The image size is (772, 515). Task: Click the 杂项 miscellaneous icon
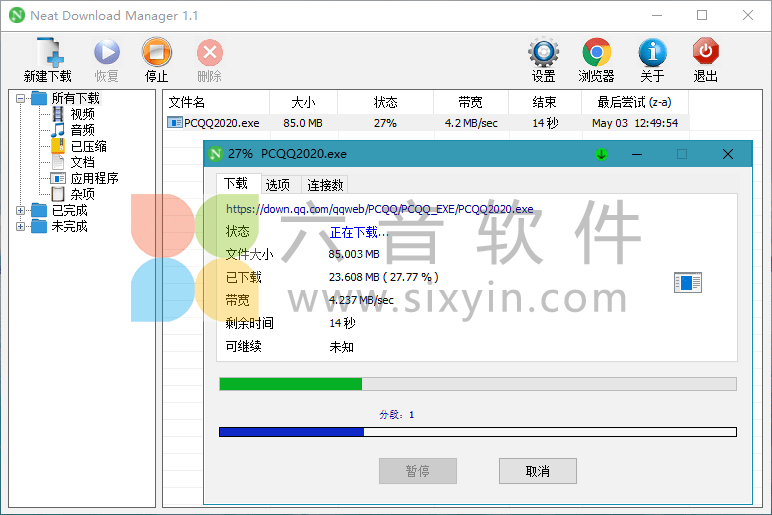click(58, 194)
